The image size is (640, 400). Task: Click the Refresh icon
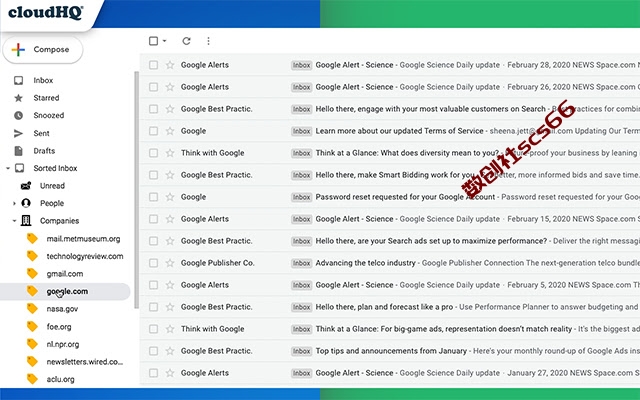pos(187,41)
